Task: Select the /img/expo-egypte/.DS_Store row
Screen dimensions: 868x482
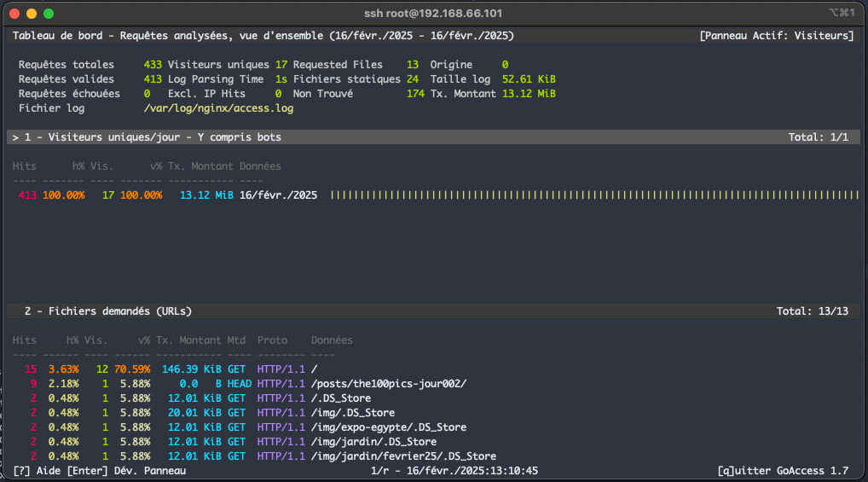Action: (389, 427)
